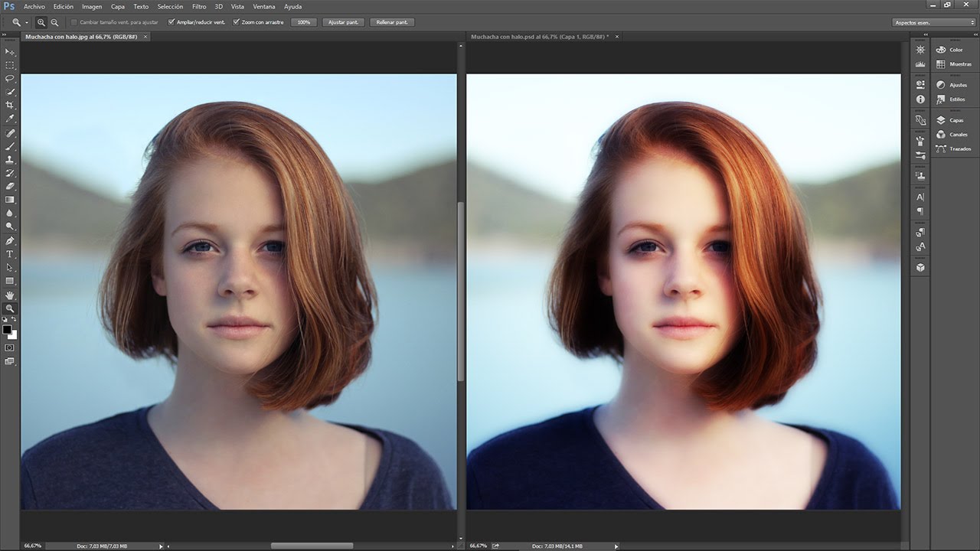Open right document status bar arrow menu

616,546
